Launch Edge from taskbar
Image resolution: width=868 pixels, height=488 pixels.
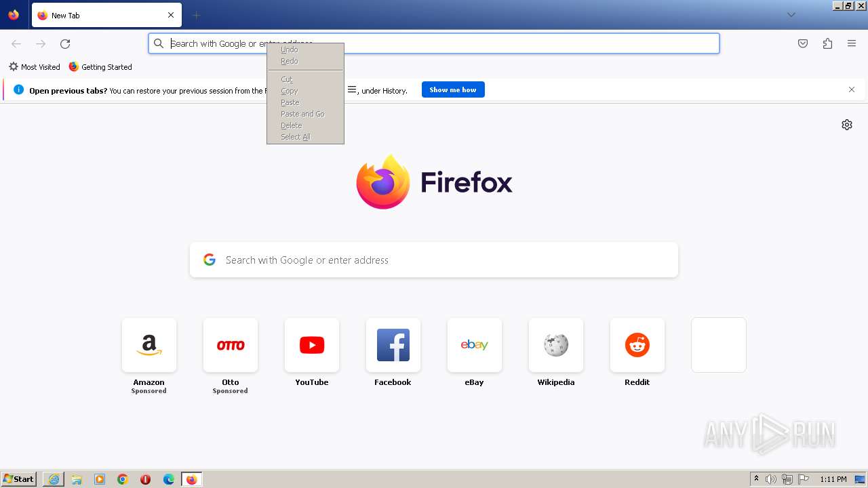tap(169, 479)
